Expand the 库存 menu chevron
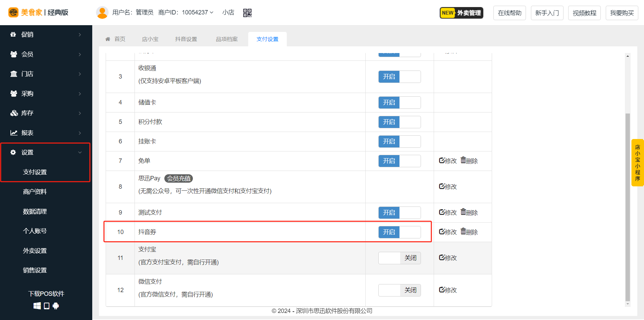This screenshot has width=644, height=320. click(80, 113)
